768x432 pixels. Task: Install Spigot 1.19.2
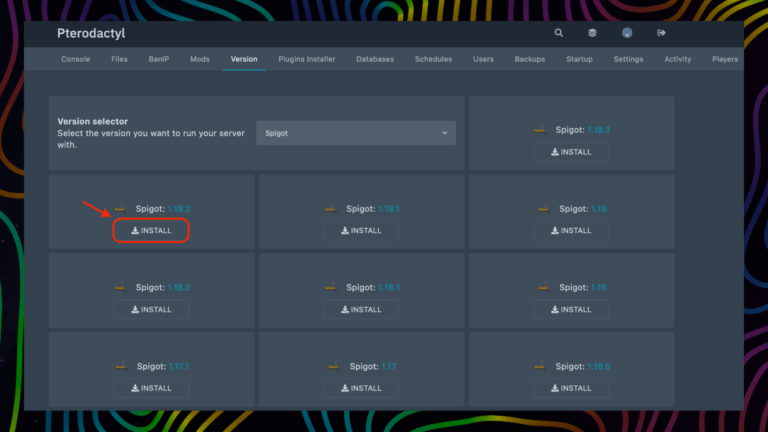point(151,231)
